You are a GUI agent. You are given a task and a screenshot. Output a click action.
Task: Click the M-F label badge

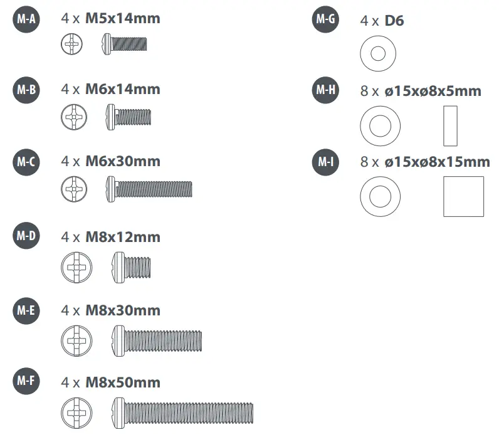tap(26, 382)
